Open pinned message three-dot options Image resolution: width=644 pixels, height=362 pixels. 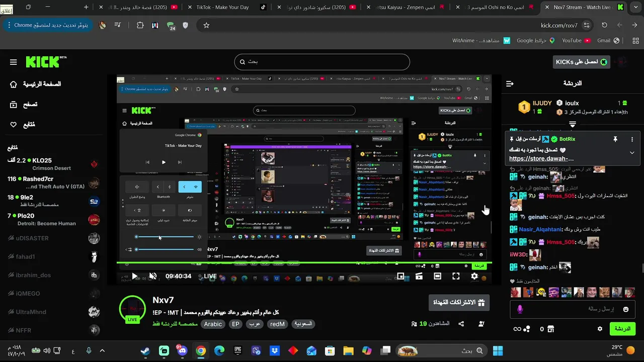point(632,139)
